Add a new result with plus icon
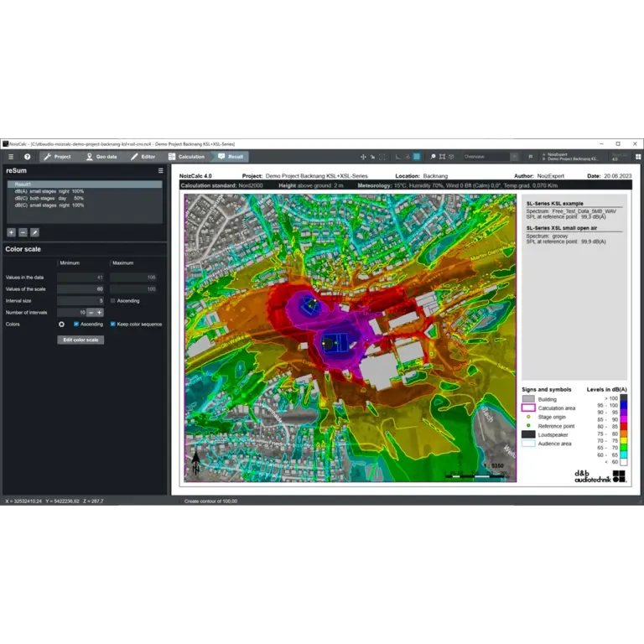This screenshot has width=644, height=644. (11, 232)
